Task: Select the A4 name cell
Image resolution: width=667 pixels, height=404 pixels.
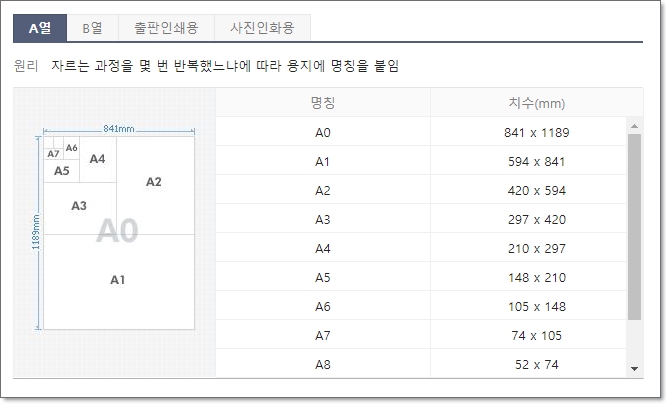Action: click(323, 248)
